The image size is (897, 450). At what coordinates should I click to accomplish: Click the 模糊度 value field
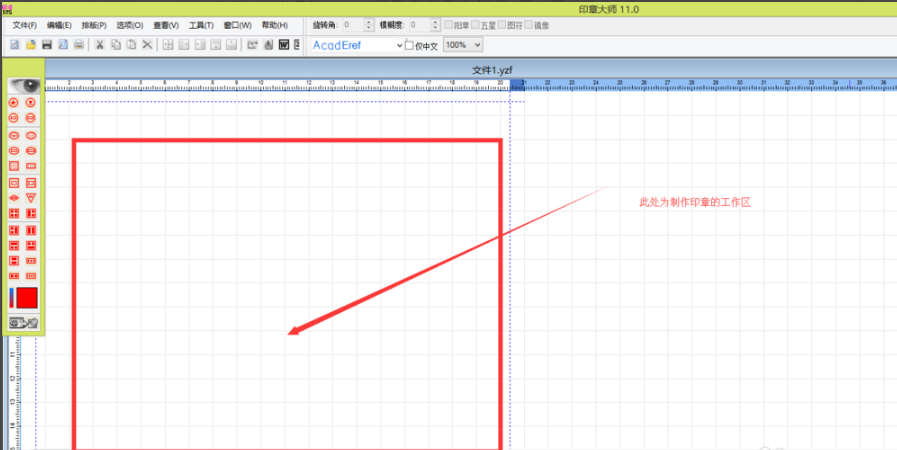point(420,25)
